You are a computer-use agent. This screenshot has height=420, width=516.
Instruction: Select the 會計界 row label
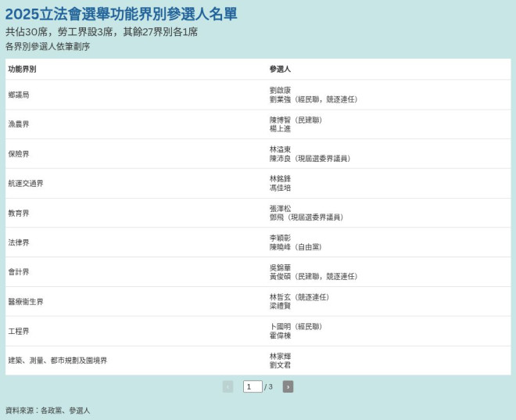[x=19, y=271]
